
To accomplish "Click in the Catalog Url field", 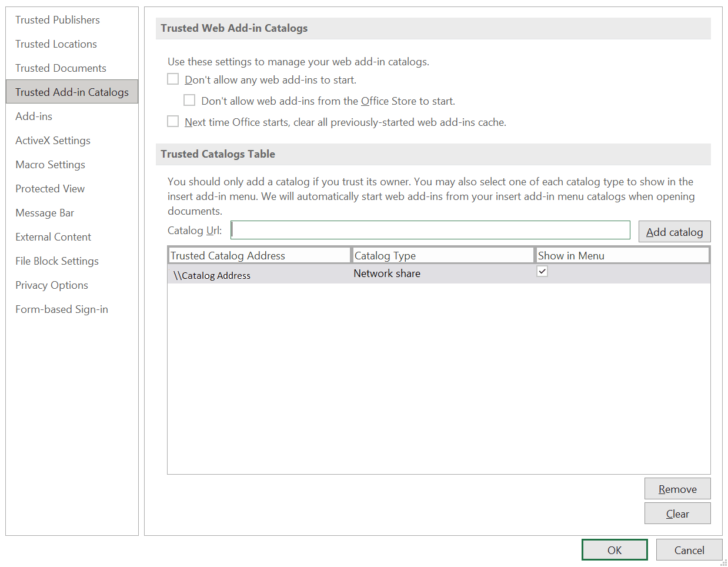I will coord(430,230).
